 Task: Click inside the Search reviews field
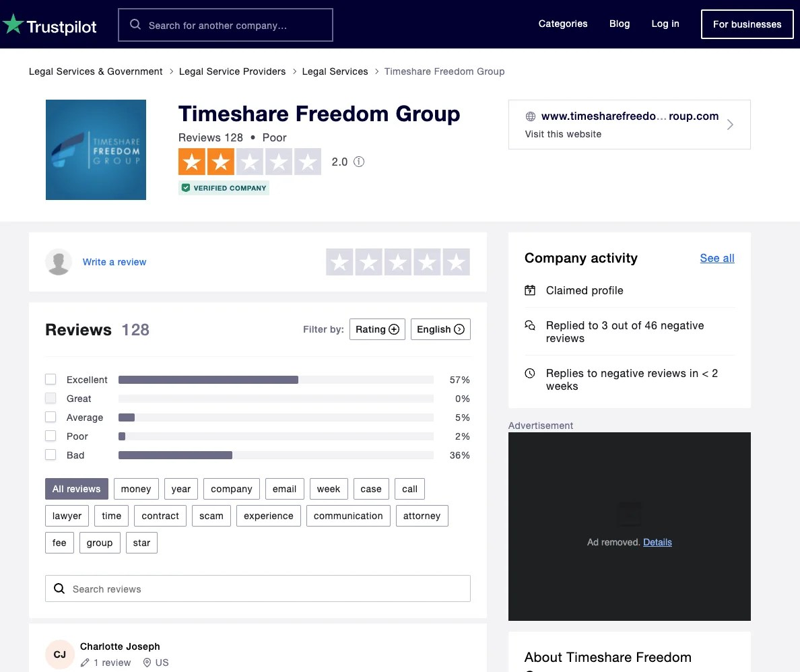click(258, 588)
